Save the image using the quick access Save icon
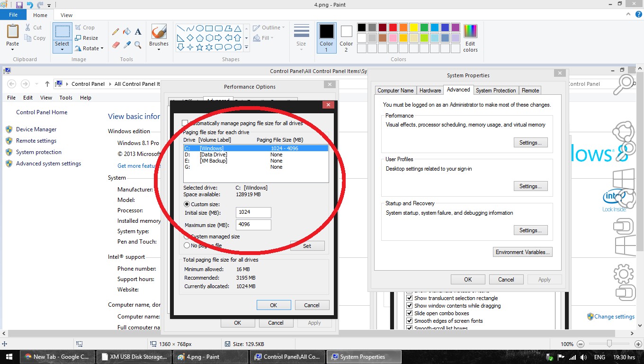The height and width of the screenshot is (364, 644). [19, 5]
